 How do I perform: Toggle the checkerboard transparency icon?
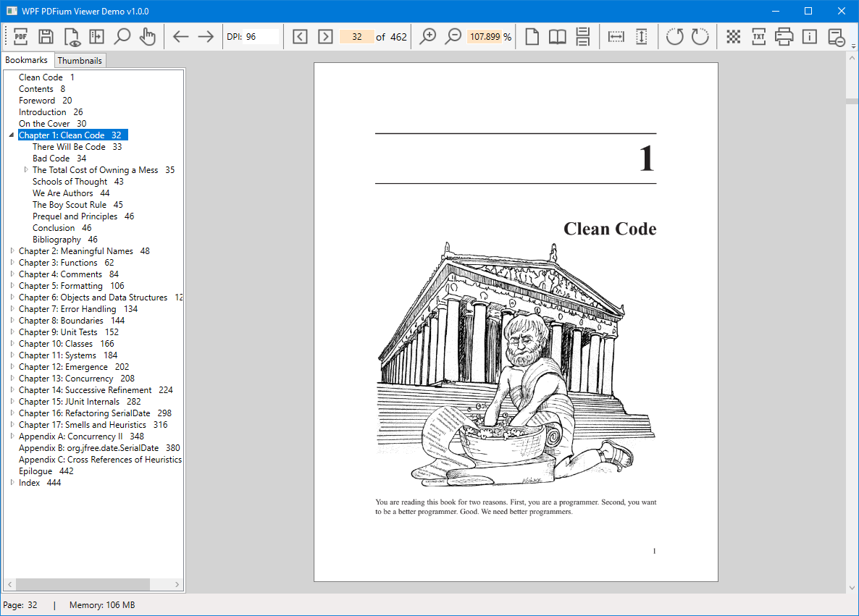734,37
